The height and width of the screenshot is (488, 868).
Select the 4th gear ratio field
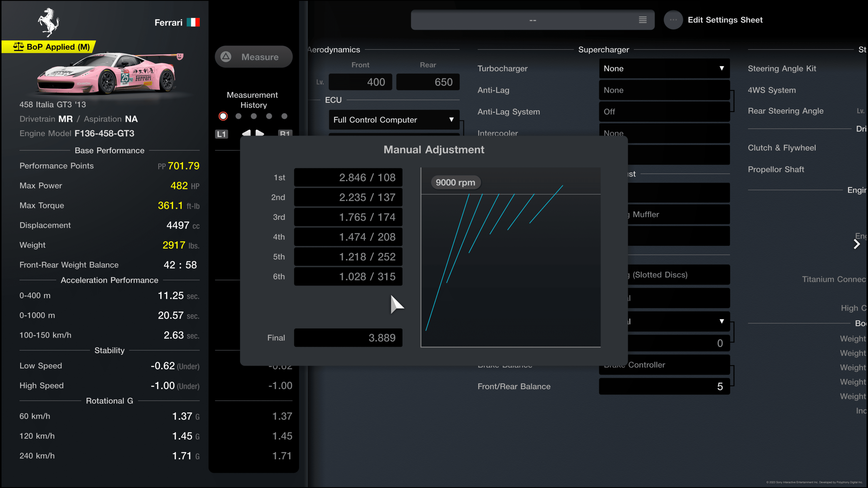coord(348,237)
